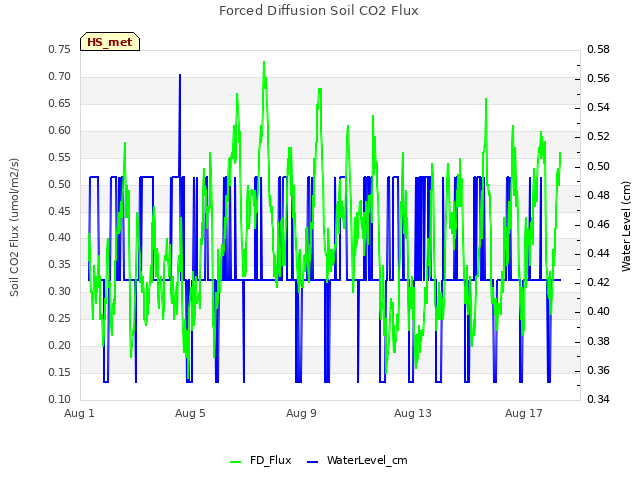Click the 0.25 left axis tick label
The image size is (640, 480).
coord(60,318)
